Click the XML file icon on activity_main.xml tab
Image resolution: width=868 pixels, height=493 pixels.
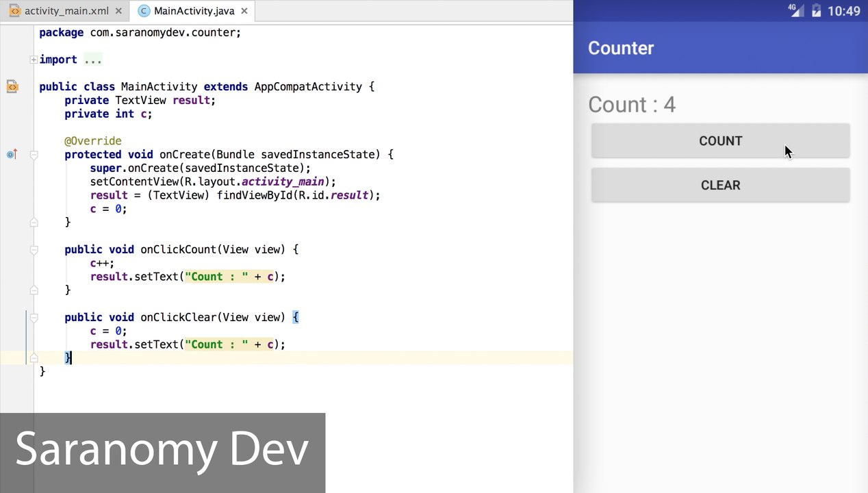(14, 11)
